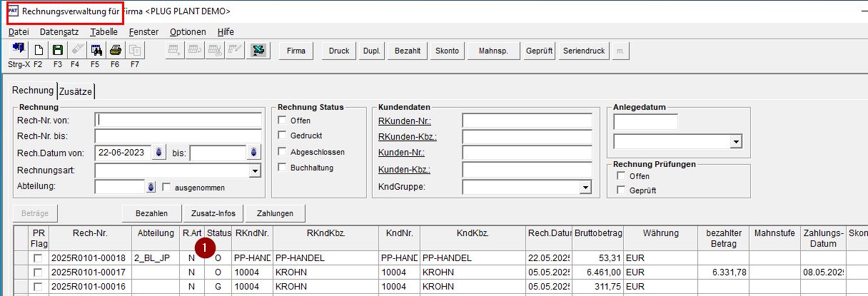Click the Rech-Nr. von input field
The height and width of the screenshot is (296, 868).
click(x=178, y=119)
